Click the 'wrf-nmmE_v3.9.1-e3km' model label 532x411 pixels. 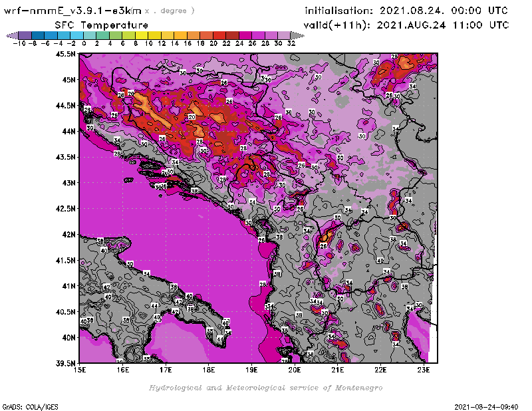coord(72,11)
